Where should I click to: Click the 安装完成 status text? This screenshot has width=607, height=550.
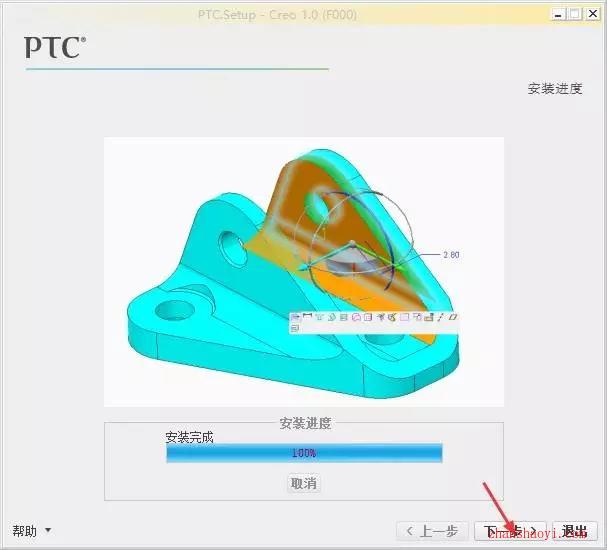pos(189,437)
